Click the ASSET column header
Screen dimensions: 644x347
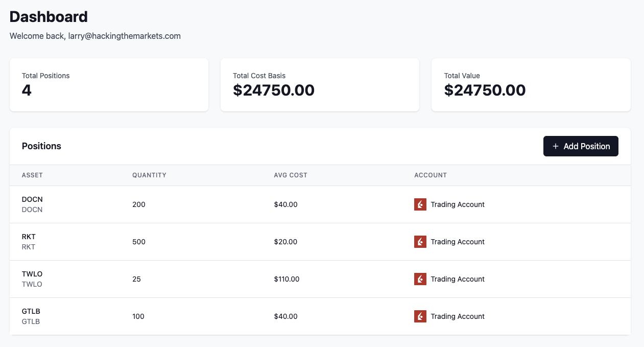click(32, 175)
